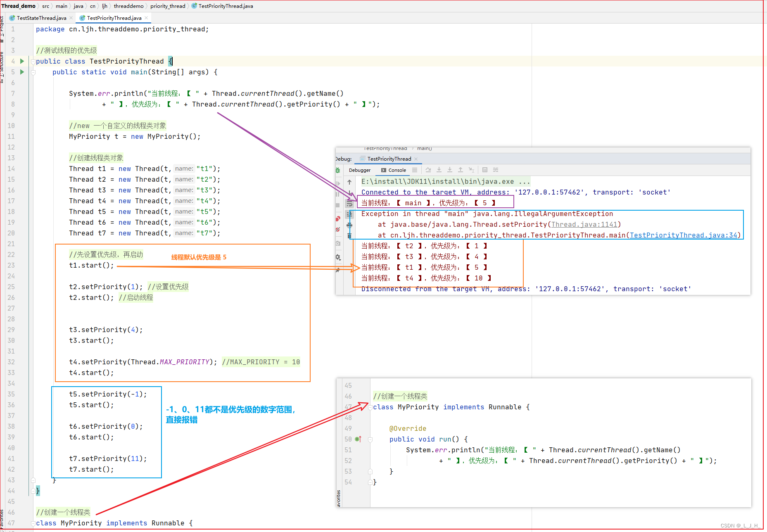Click the name: hint on the t1 line
767x532 pixels.
pyautogui.click(x=184, y=169)
